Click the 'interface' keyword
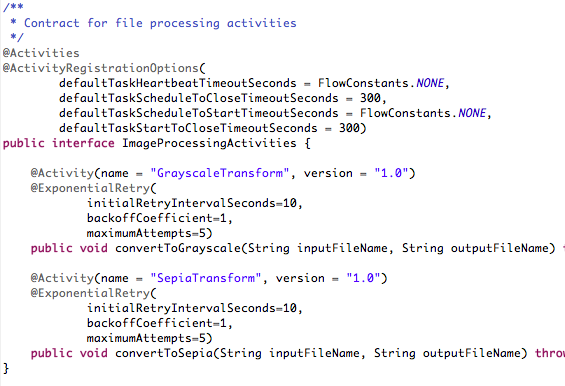The image size is (565, 386). [x=83, y=143]
